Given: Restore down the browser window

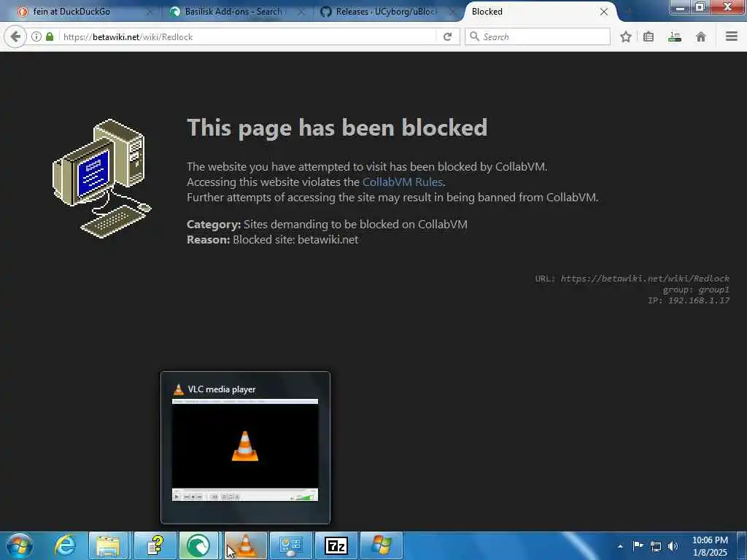Looking at the screenshot, I should click(x=700, y=7).
